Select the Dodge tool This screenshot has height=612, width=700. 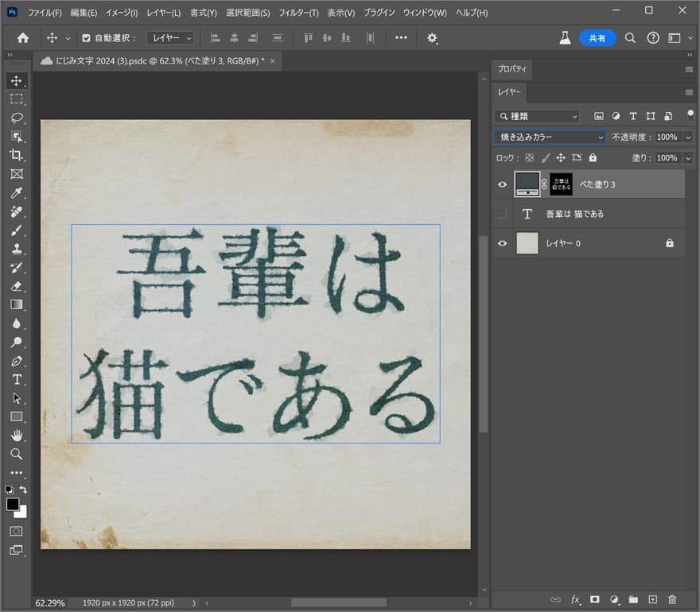(17, 342)
